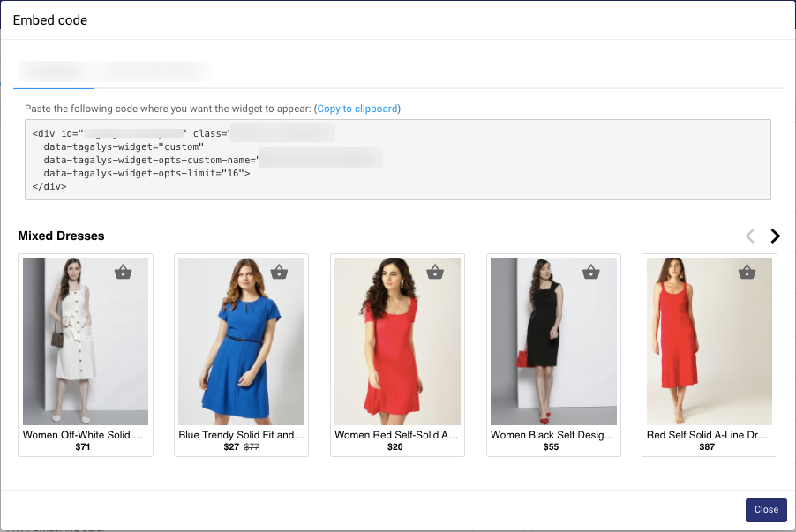
Task: Click the closing </div> code line
Action: point(49,186)
